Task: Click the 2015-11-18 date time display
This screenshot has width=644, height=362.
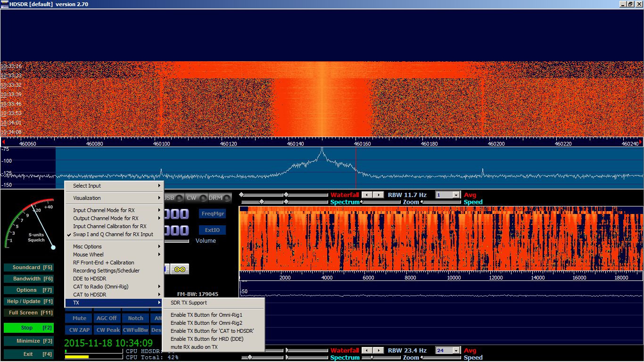Action: (108, 343)
